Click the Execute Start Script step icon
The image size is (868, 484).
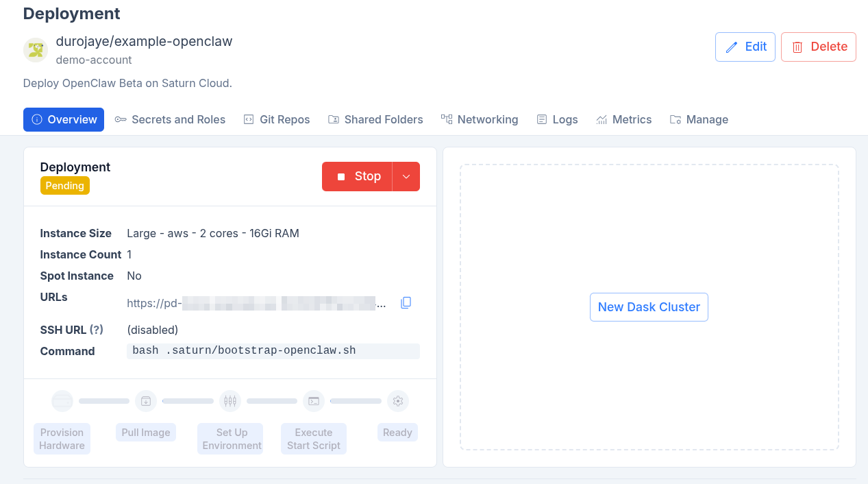pos(314,401)
